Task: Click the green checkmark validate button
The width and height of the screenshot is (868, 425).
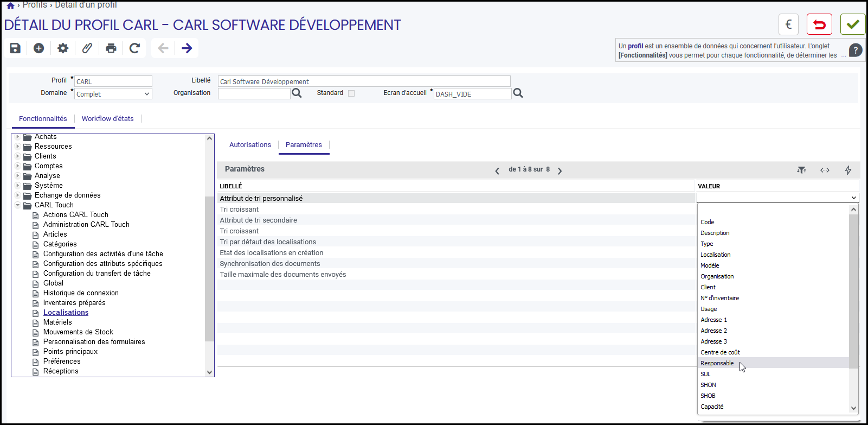Action: [853, 24]
